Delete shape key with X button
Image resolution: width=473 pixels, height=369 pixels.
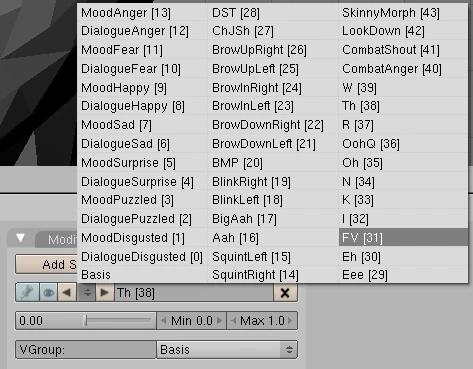[285, 293]
